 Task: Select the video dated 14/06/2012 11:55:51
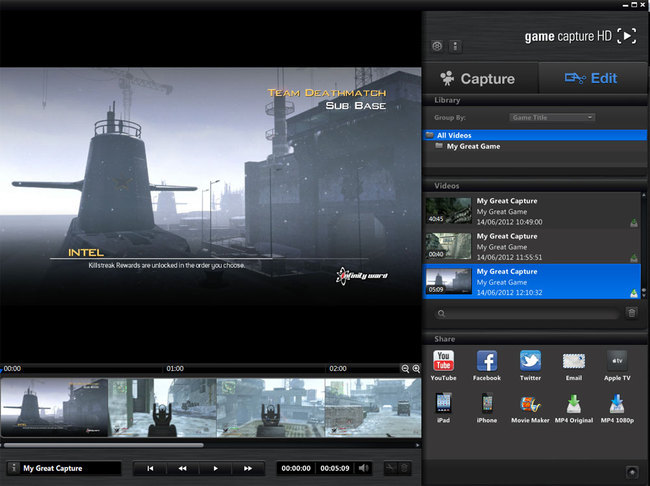click(532, 246)
